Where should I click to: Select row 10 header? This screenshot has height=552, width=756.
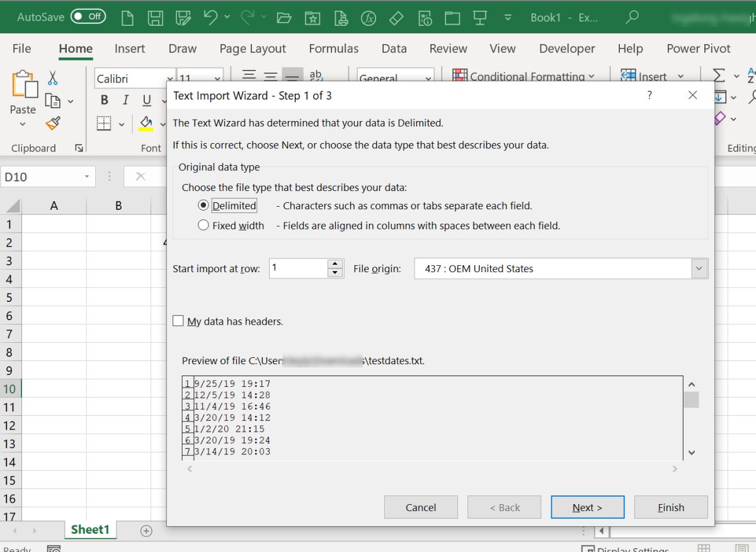tap(9, 389)
